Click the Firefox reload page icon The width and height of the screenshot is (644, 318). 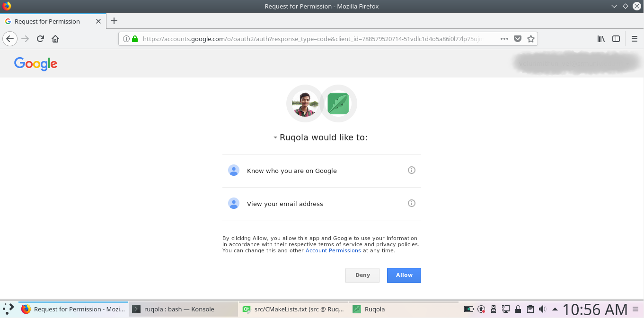coord(40,39)
